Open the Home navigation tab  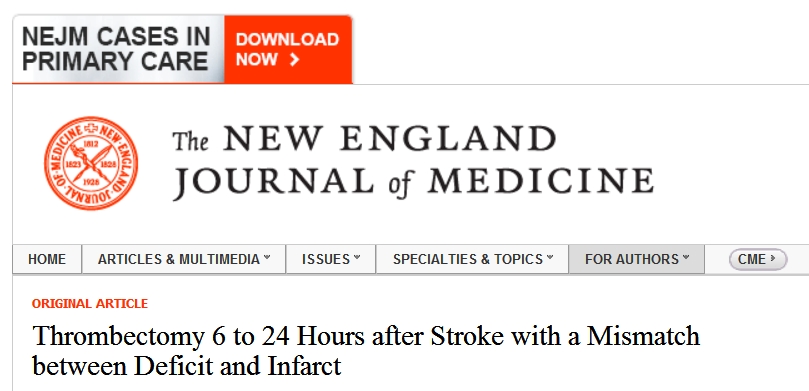[47, 259]
